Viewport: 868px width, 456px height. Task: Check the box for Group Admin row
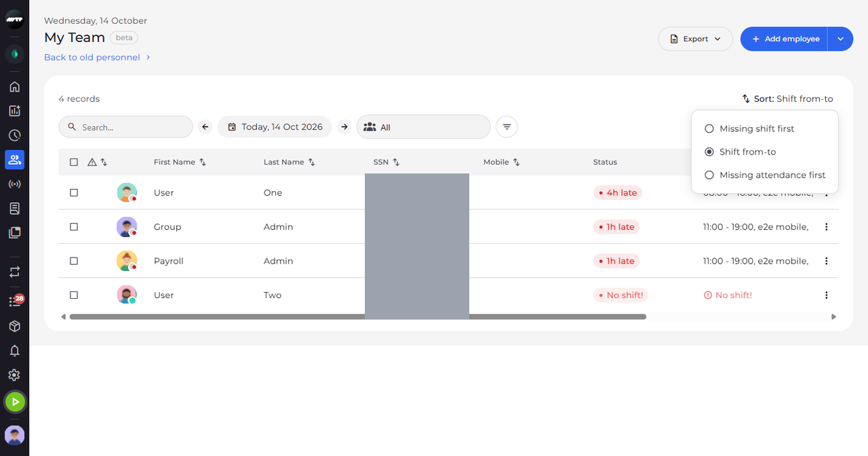tap(74, 227)
